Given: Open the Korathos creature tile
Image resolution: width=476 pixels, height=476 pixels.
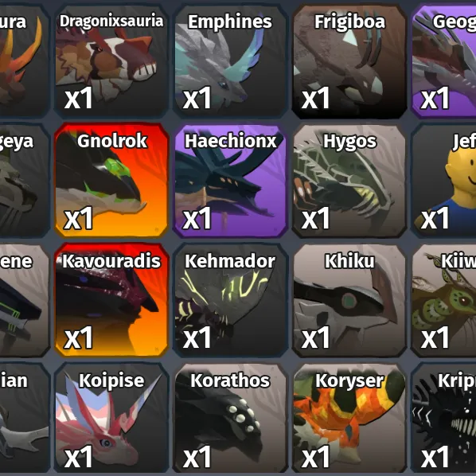Looking at the screenshot, I should tap(230, 419).
